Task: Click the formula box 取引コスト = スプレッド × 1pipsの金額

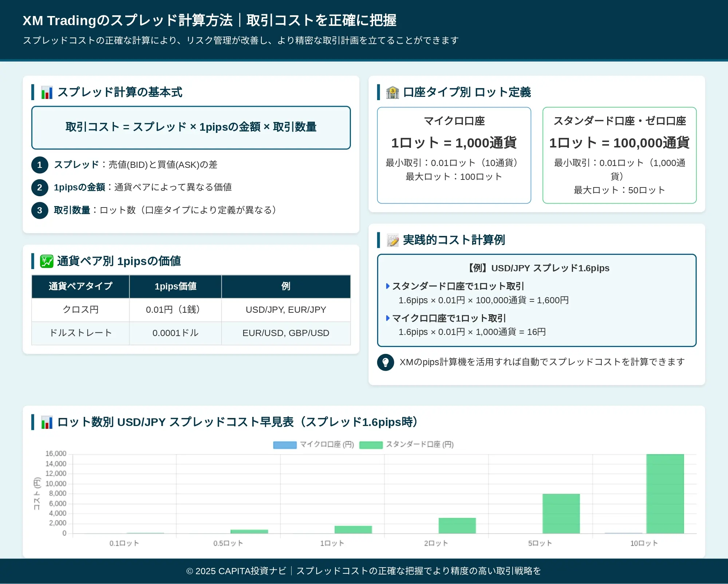Action: click(x=191, y=127)
